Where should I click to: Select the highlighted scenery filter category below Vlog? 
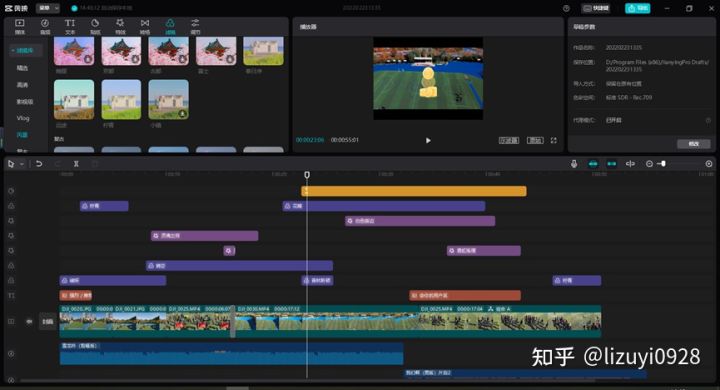(22, 135)
